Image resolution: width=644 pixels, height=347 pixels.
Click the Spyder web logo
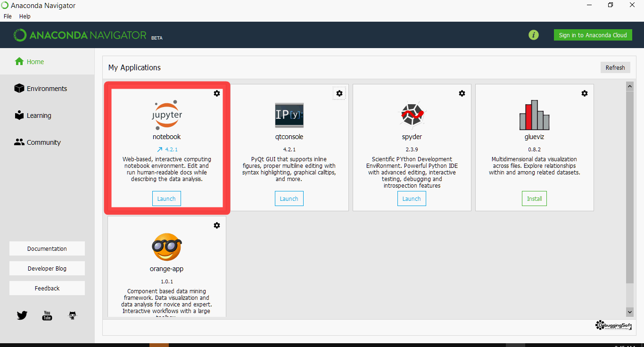click(412, 115)
